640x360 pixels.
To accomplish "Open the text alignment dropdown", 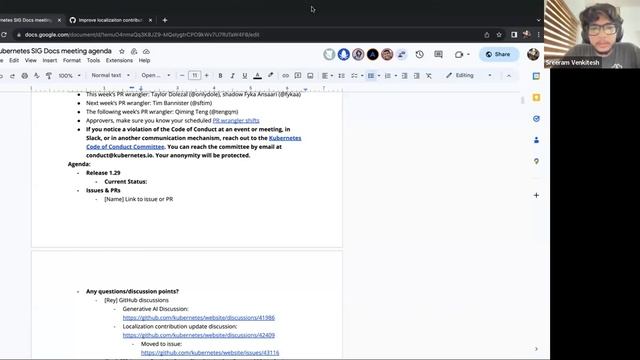I will 327,76.
